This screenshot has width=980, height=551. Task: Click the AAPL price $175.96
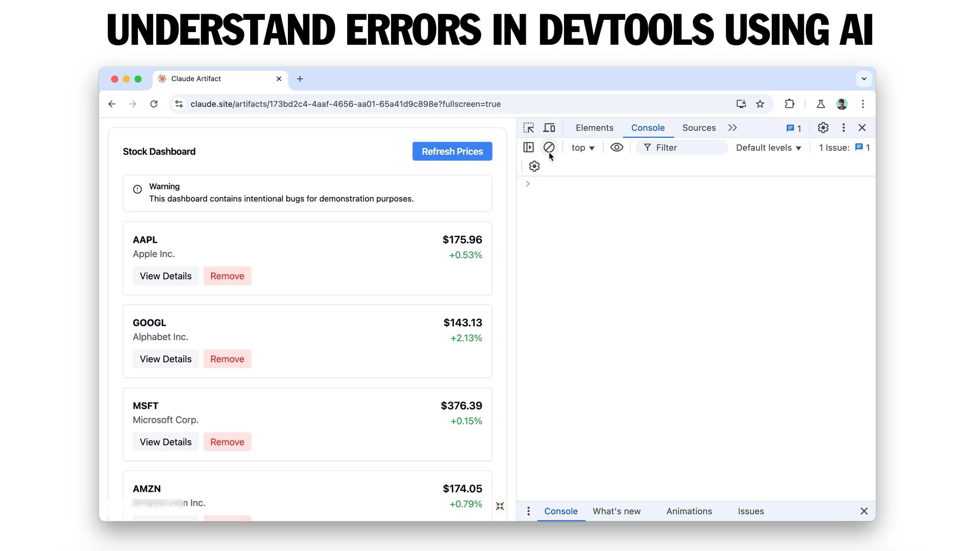pos(462,240)
